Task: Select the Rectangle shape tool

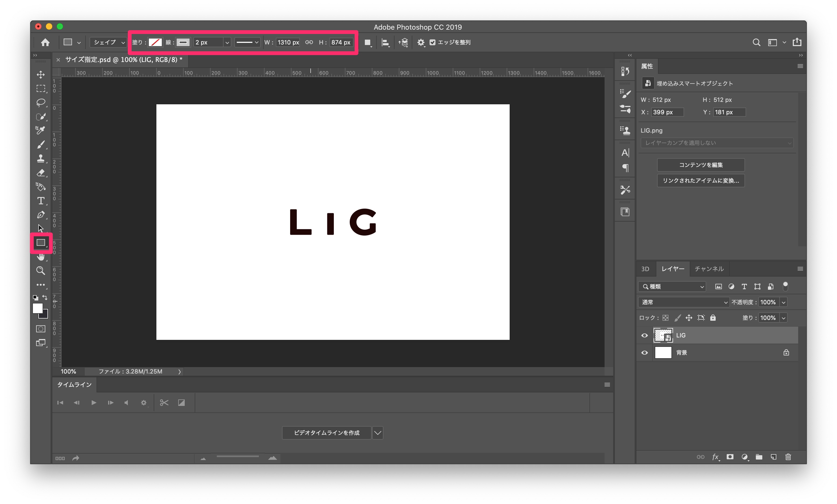Action: 41,243
